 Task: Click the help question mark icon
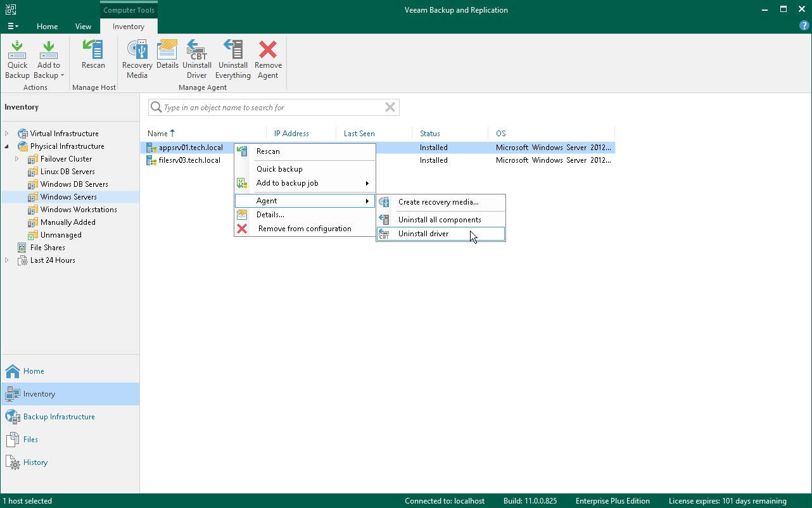(804, 26)
